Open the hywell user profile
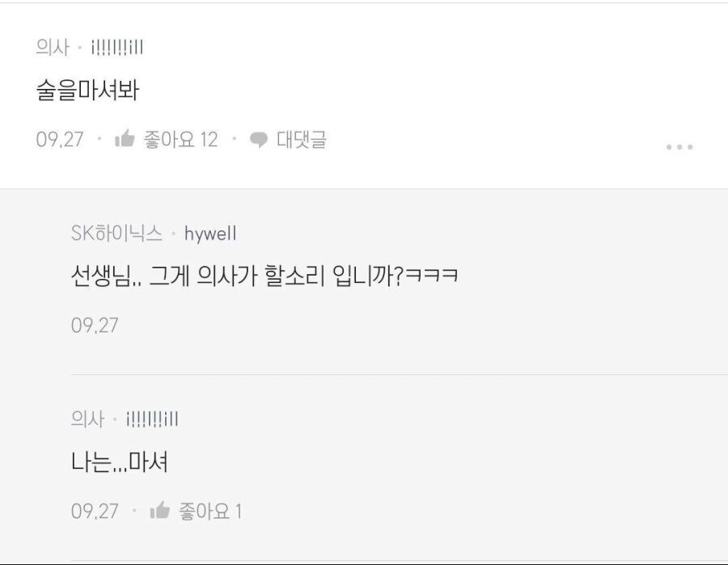Viewport: 728px width, 565px height. click(210, 234)
